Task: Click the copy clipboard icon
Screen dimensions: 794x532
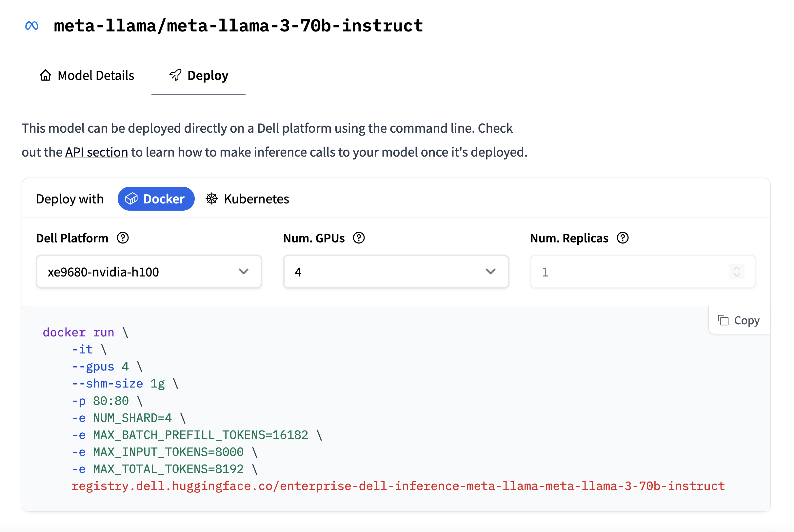Action: (x=723, y=320)
